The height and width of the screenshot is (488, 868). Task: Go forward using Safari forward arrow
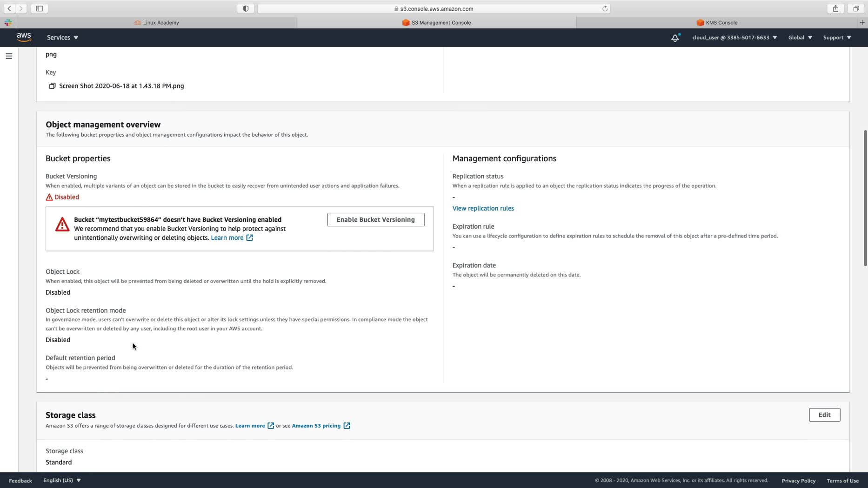21,8
